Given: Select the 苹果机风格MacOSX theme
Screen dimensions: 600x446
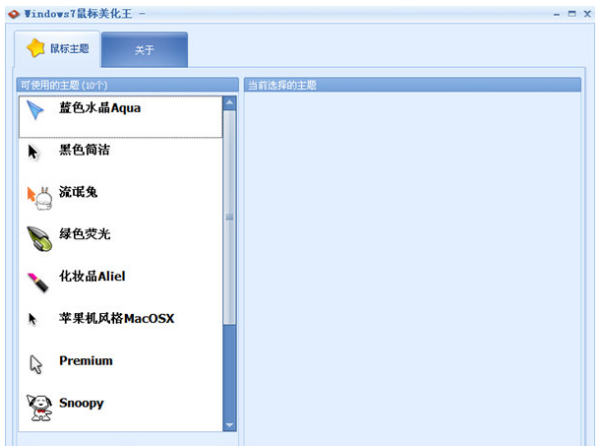Looking at the screenshot, I should pos(121,327).
